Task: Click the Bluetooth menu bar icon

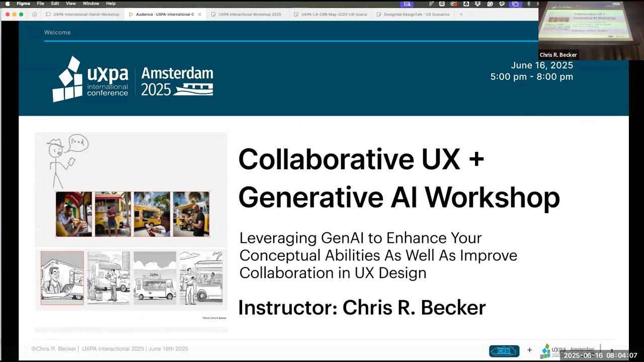Action: (529, 4)
